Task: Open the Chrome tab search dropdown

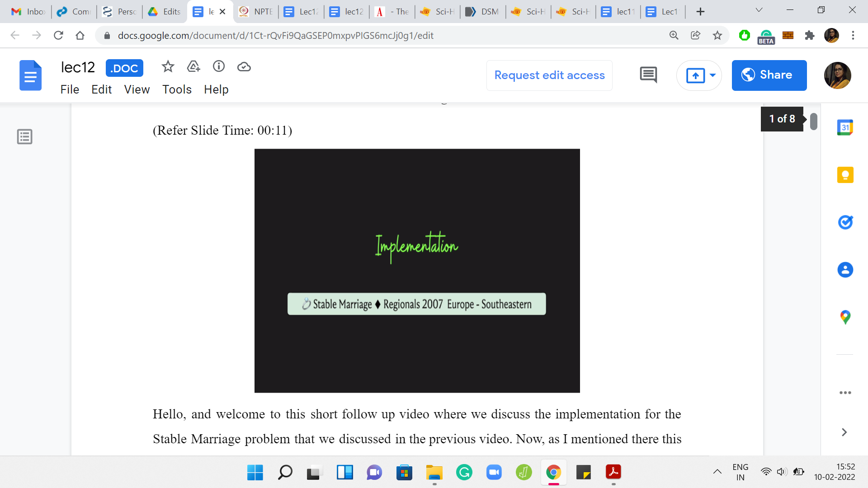Action: click(759, 10)
